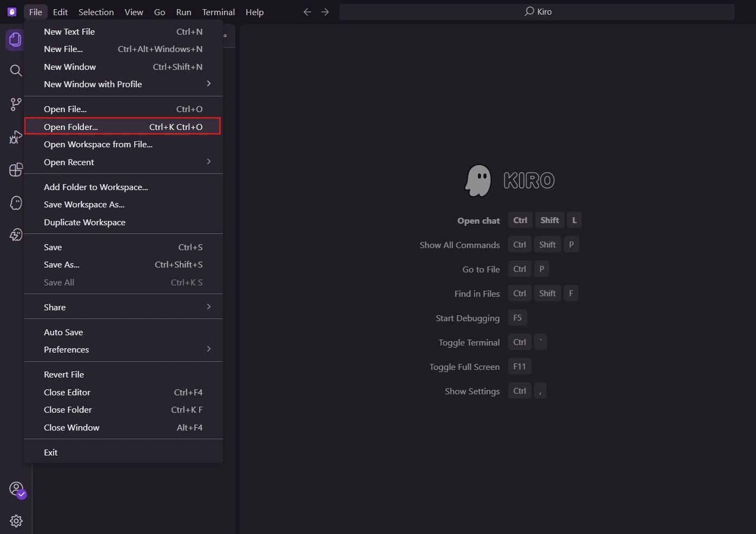The height and width of the screenshot is (534, 756).
Task: Open the Extensions view icon
Action: (16, 170)
